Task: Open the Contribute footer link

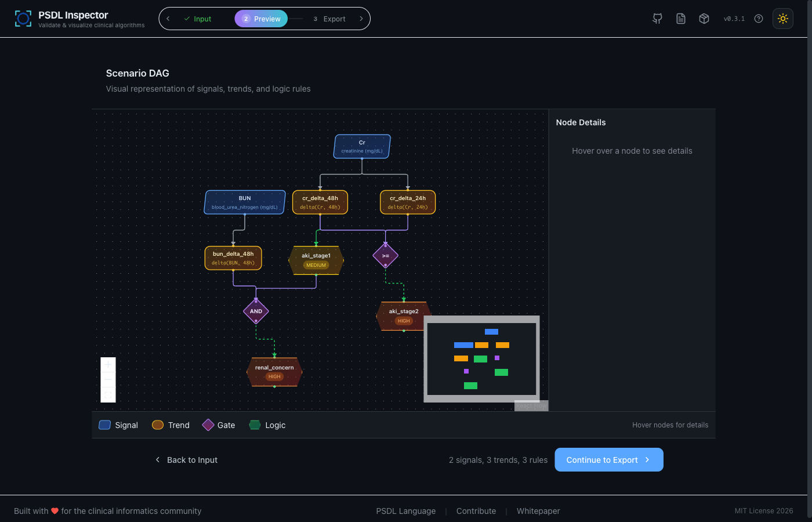Action: tap(476, 511)
